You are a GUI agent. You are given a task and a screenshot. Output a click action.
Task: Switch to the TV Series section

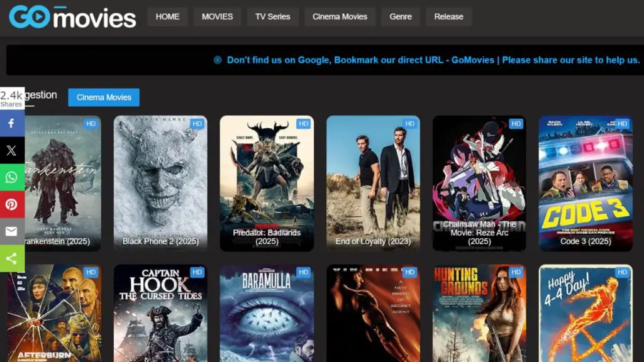tap(272, 16)
